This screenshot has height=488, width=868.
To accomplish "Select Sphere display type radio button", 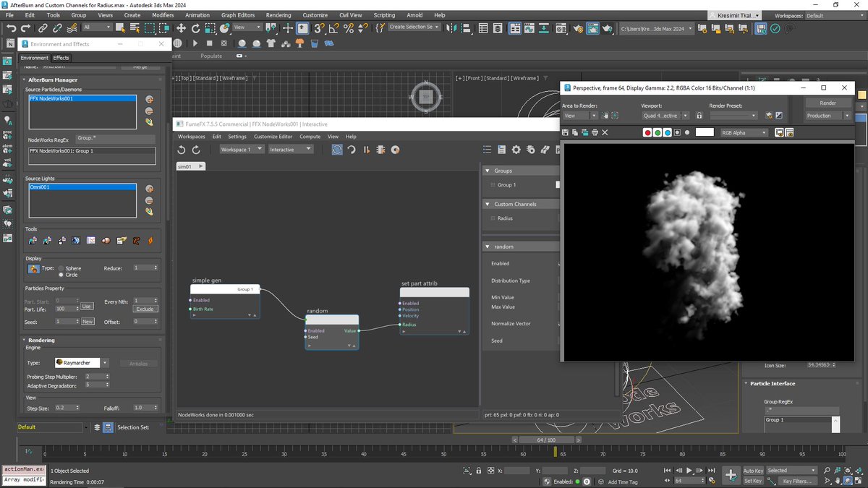I will [x=61, y=268].
